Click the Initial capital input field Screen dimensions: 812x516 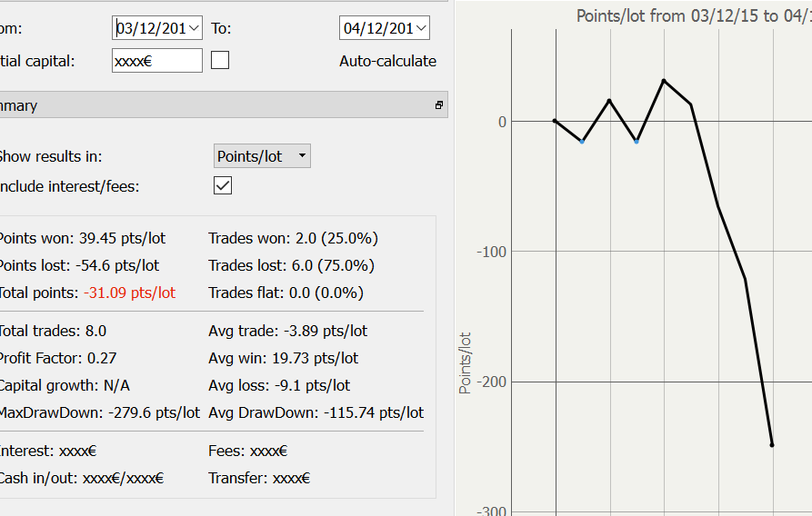pyautogui.click(x=156, y=61)
